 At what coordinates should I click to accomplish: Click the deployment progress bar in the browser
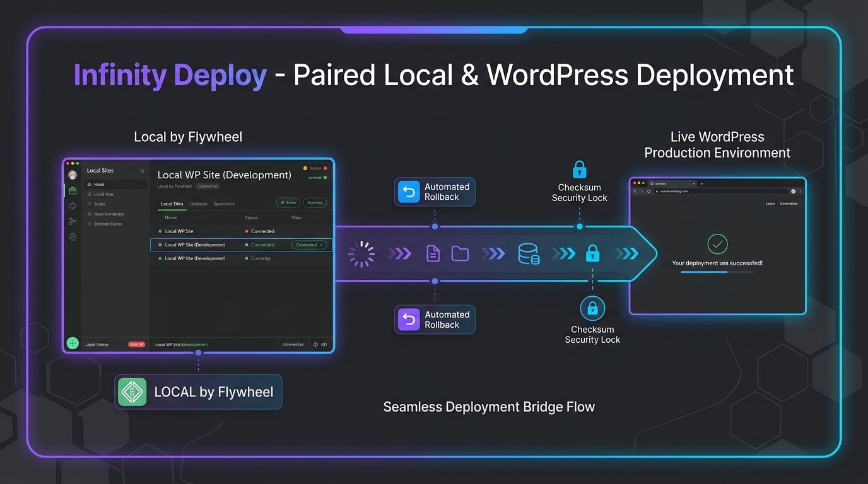pos(717,272)
